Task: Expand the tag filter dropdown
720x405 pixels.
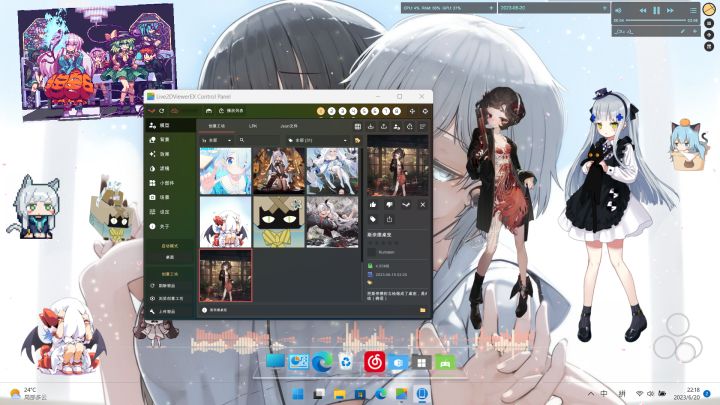Action: coord(317,140)
